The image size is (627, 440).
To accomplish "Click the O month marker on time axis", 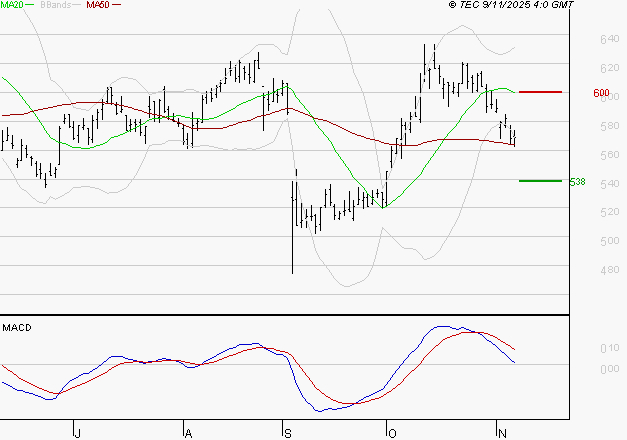I will (392, 434).
